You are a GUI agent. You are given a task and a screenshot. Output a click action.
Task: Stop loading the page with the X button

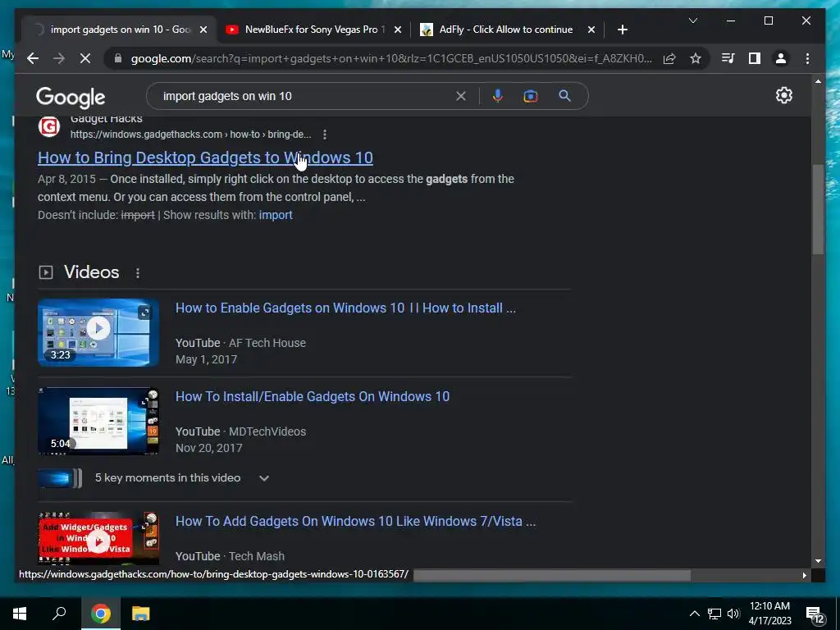(x=85, y=58)
